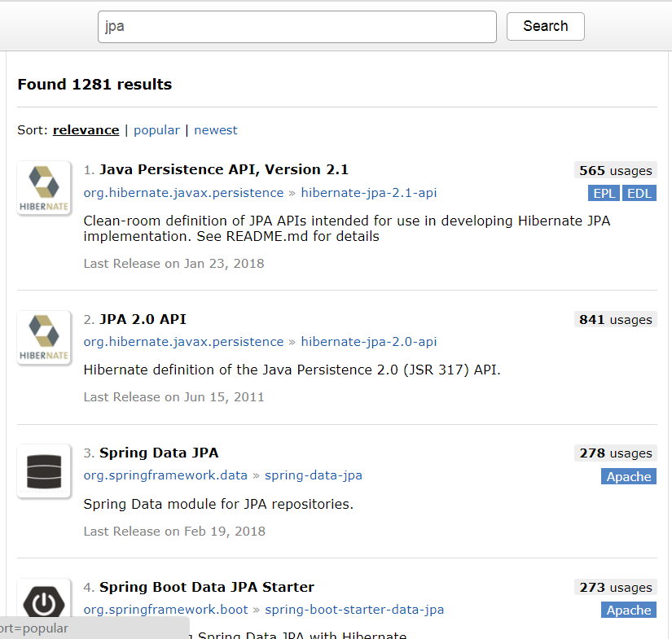
Task: Open JPA 2.0 API result title
Action: pyautogui.click(x=143, y=319)
